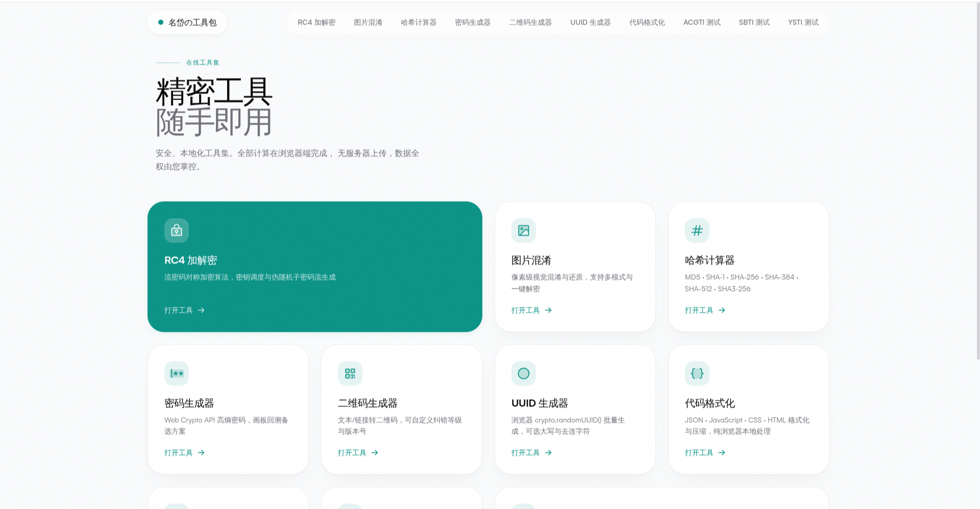Click the QR code icon on 二维码生成器 card
Viewport: 980px width, 509px height.
point(350,374)
